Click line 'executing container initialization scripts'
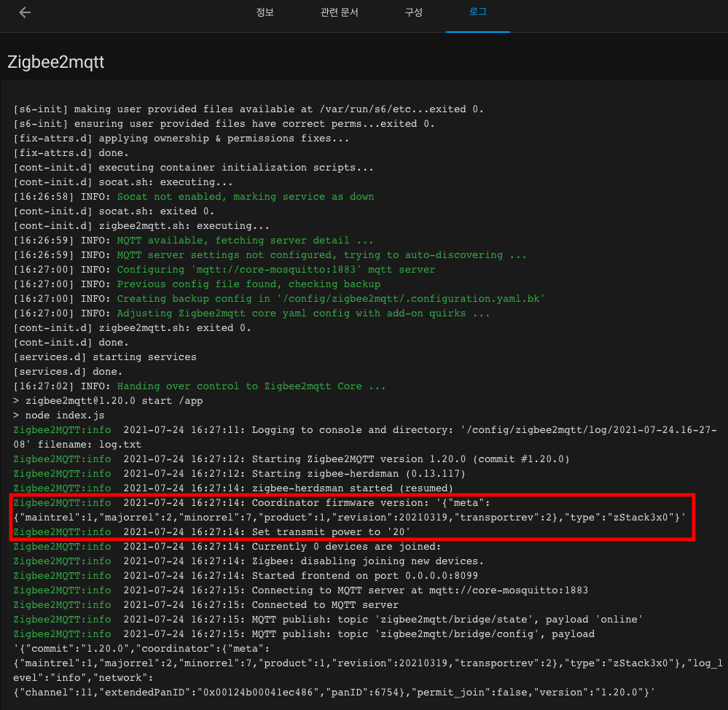 pos(193,168)
